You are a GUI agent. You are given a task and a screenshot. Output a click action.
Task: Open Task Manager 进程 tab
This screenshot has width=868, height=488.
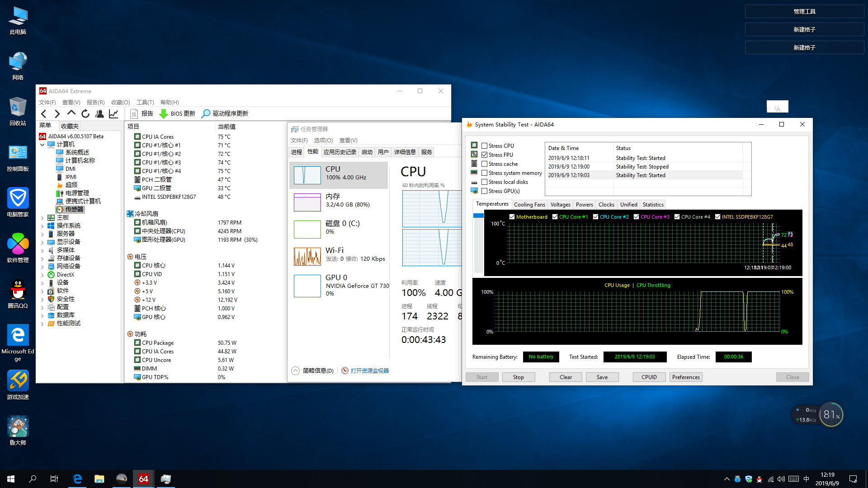pyautogui.click(x=297, y=152)
